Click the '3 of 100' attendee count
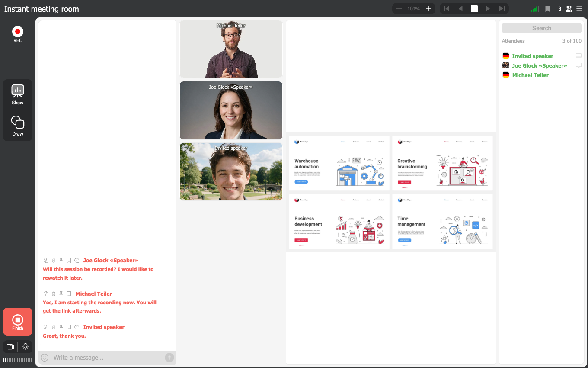Viewport: 588px width, 368px height. 572,41
